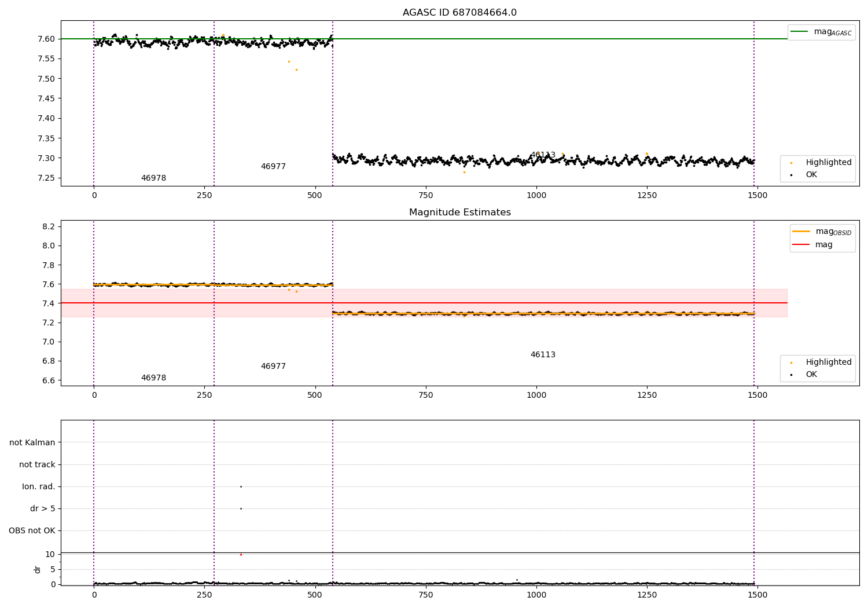The image size is (868, 608).
Task: Click the '7.50' y-axis tick label
Action: pyautogui.click(x=46, y=79)
